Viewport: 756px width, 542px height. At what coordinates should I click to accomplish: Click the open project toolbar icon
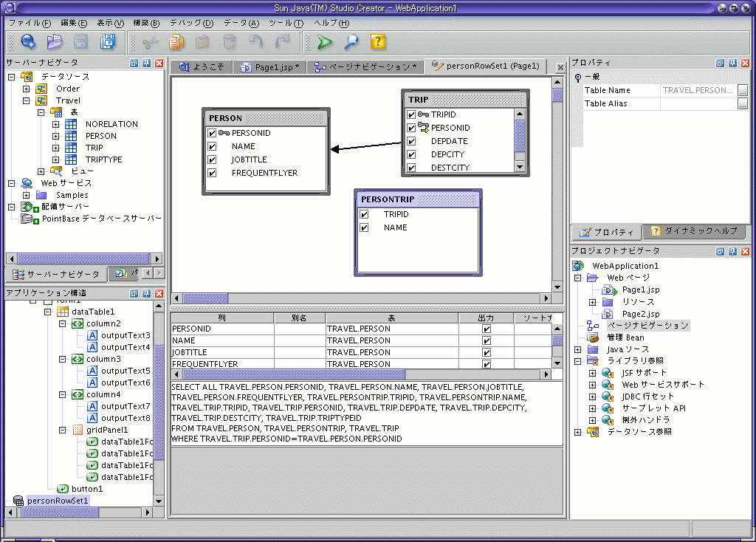pos(55,42)
